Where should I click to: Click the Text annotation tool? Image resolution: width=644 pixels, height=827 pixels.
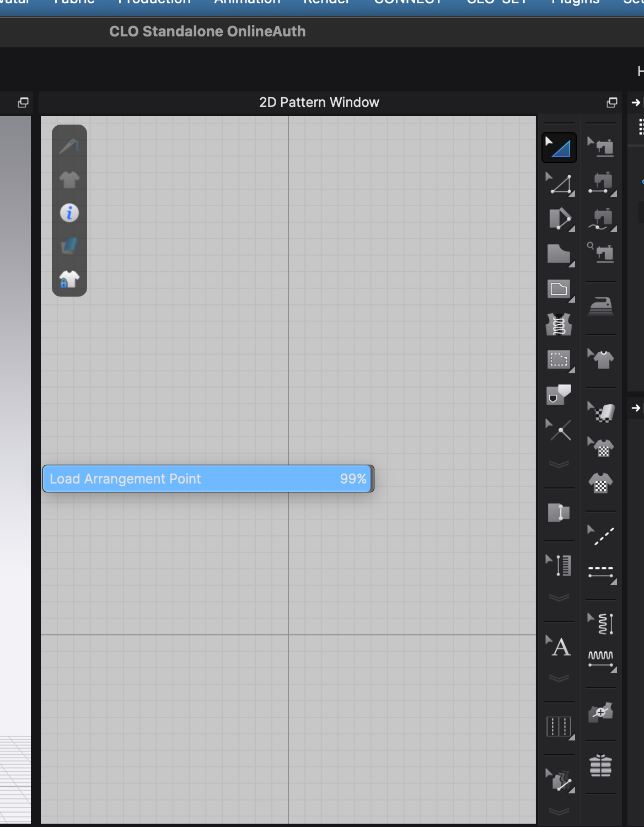tap(559, 646)
